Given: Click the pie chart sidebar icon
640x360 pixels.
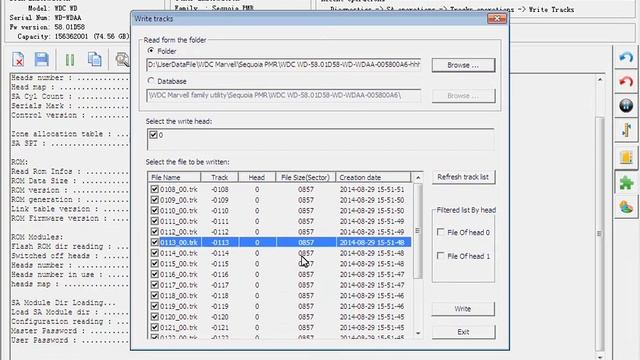Looking at the screenshot, I should pos(626,207).
